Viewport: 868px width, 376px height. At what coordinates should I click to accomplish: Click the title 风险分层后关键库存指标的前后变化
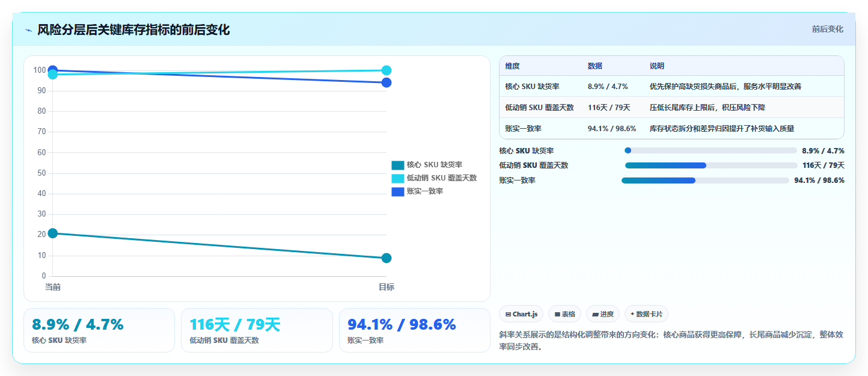(133, 29)
